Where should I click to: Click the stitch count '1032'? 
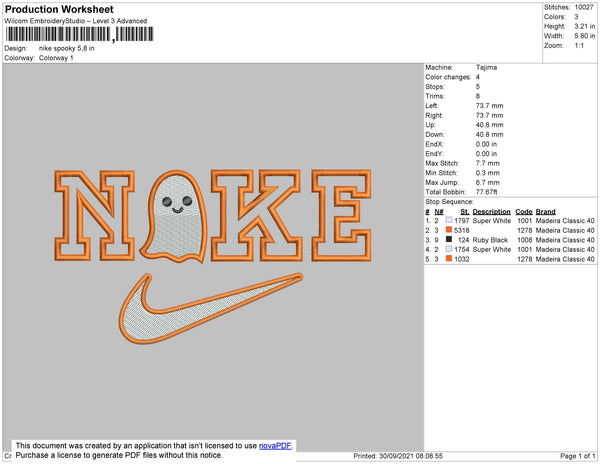[461, 259]
